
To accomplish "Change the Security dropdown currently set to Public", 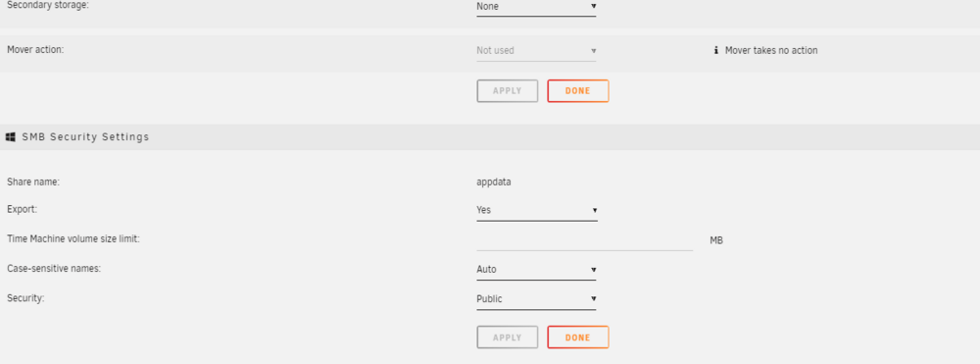I will pyautogui.click(x=536, y=299).
